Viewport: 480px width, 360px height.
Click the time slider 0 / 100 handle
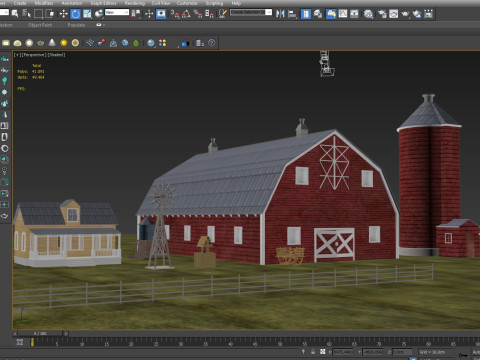tap(40, 333)
